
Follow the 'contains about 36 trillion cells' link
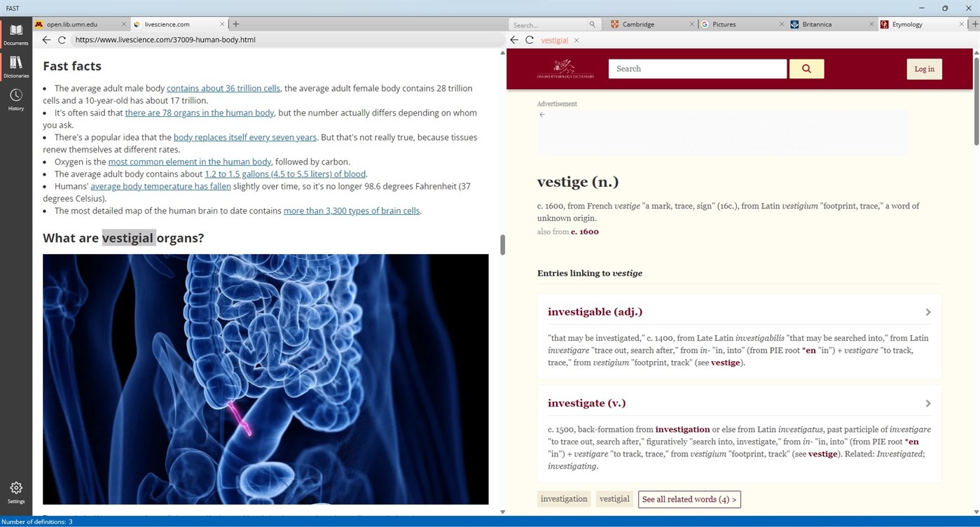click(223, 88)
